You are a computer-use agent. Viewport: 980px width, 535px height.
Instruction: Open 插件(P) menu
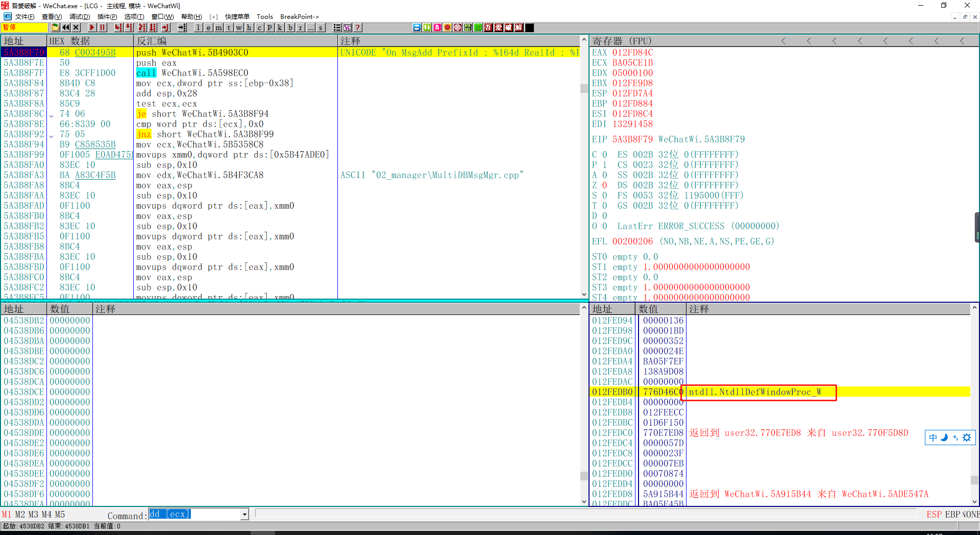107,17
